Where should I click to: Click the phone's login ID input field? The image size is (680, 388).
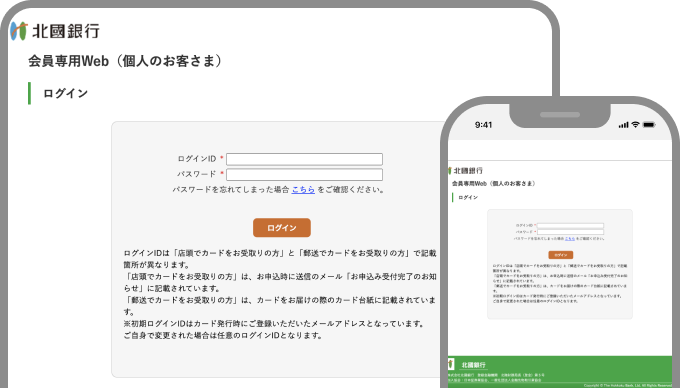tap(570, 226)
